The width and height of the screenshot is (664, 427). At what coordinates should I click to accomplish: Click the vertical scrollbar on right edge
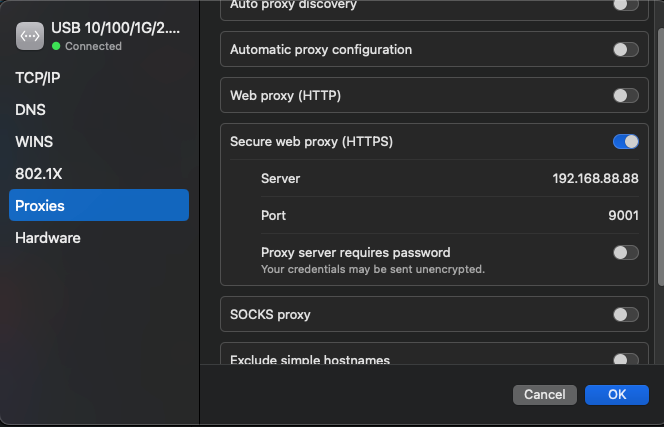coord(661,157)
